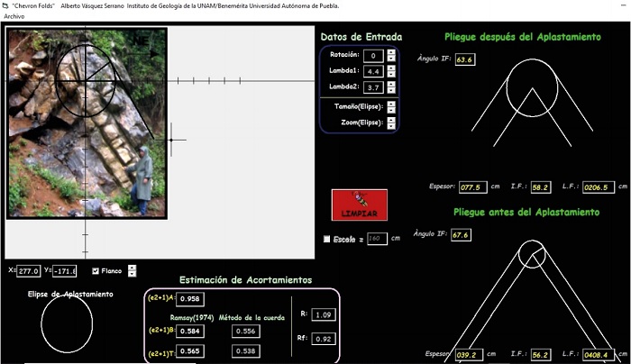Click the crosshair cursor marker on the canvas
The image size is (631, 364).
pyautogui.click(x=172, y=139)
